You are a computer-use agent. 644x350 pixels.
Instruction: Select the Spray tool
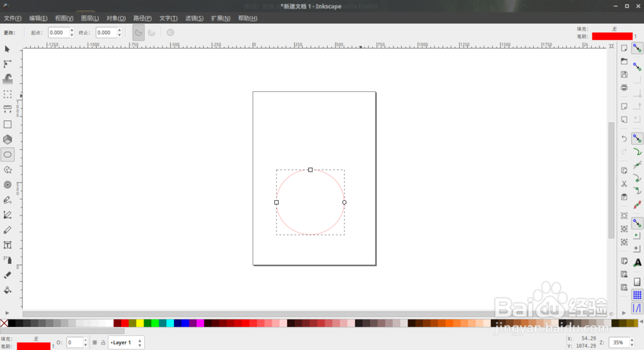pyautogui.click(x=7, y=260)
